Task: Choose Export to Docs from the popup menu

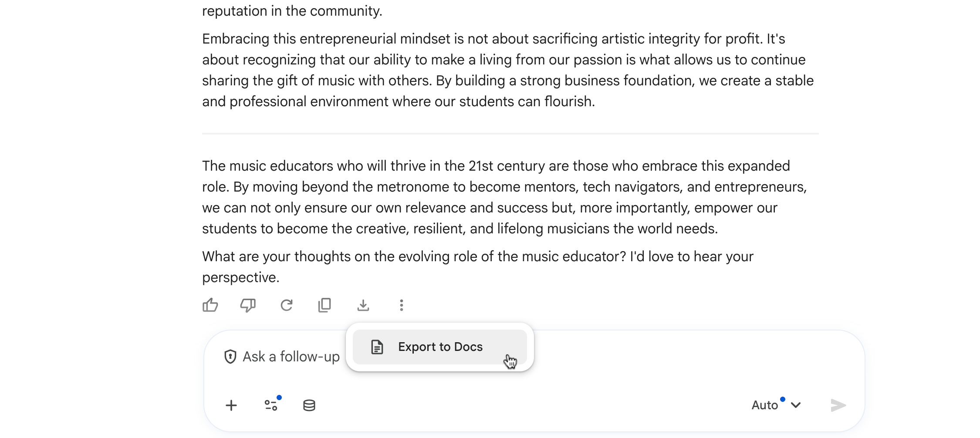Action: click(x=440, y=347)
